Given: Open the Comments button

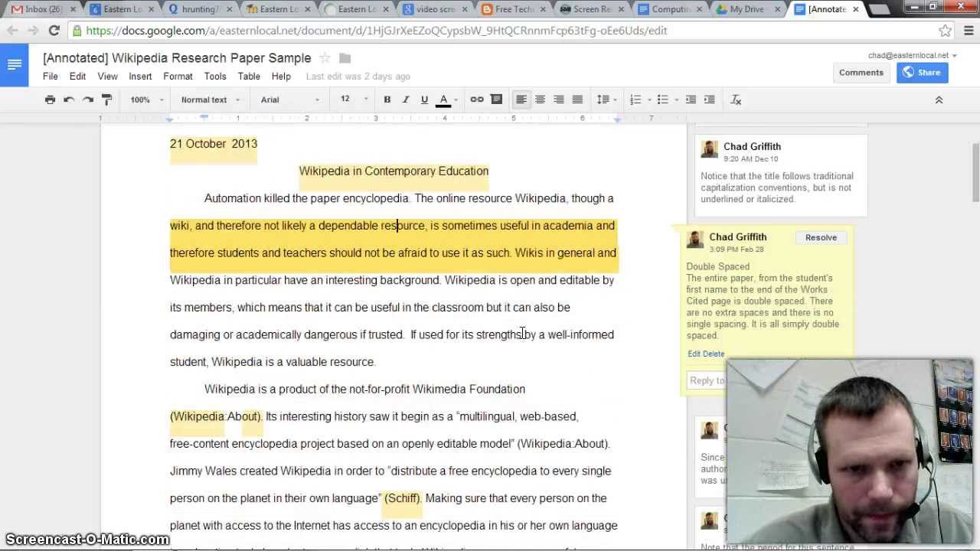Looking at the screenshot, I should pos(861,73).
